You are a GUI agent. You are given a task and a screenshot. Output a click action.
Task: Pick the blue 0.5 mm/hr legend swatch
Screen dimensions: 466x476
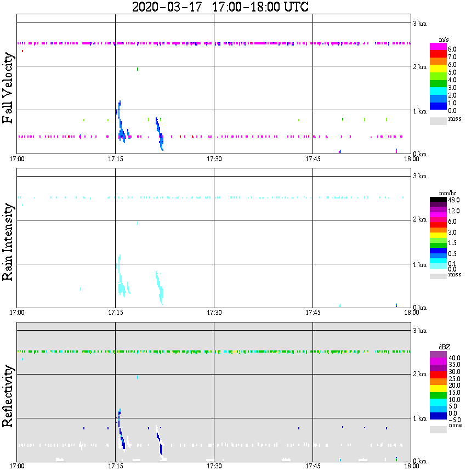[438, 251]
